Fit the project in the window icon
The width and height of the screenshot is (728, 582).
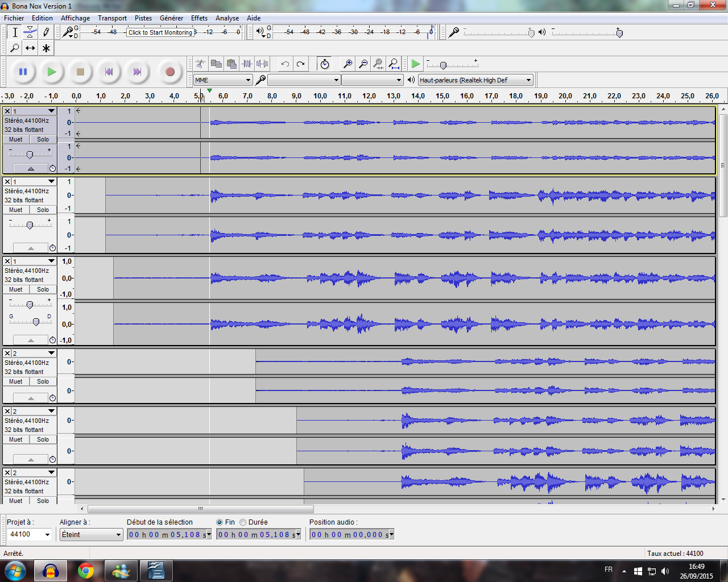[x=394, y=64]
